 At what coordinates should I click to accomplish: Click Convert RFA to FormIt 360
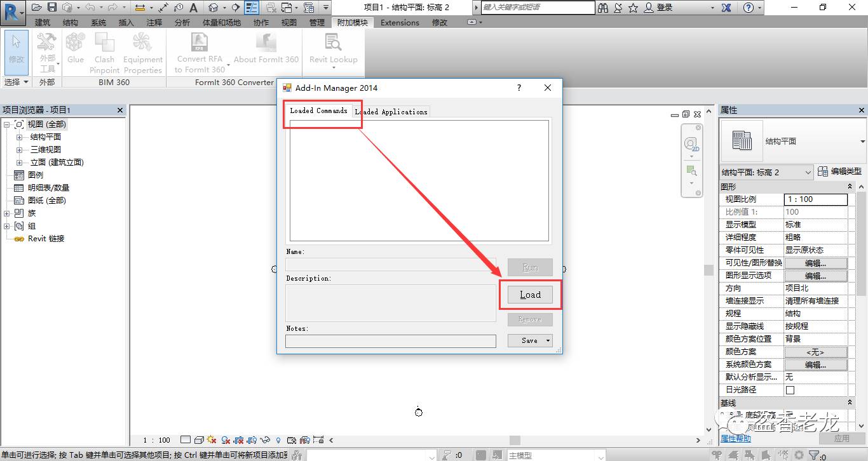pyautogui.click(x=200, y=52)
